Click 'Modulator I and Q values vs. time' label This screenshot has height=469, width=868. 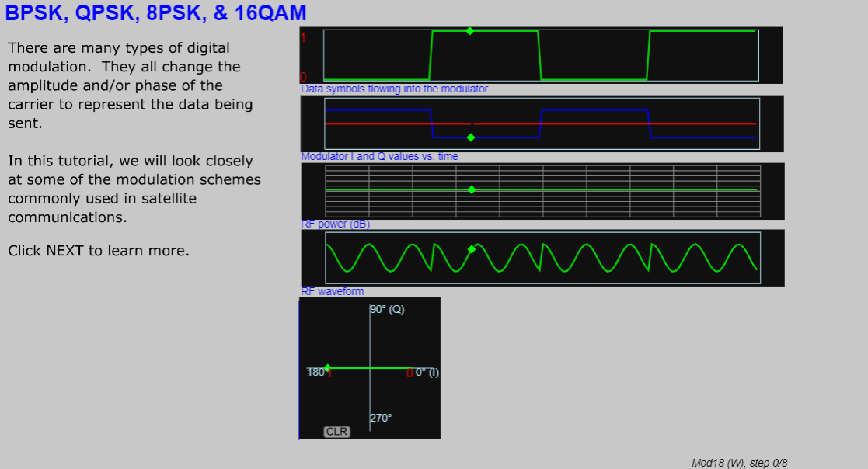click(379, 157)
